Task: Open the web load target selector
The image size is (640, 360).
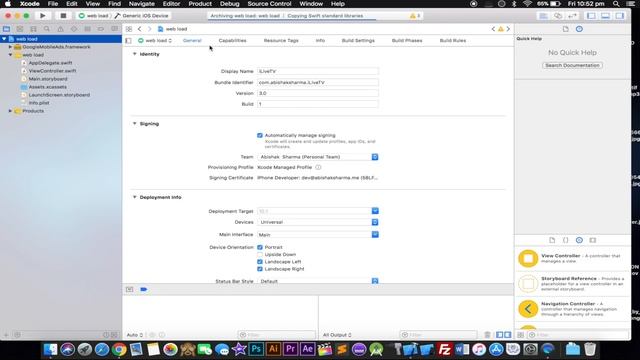Action: pos(155,40)
